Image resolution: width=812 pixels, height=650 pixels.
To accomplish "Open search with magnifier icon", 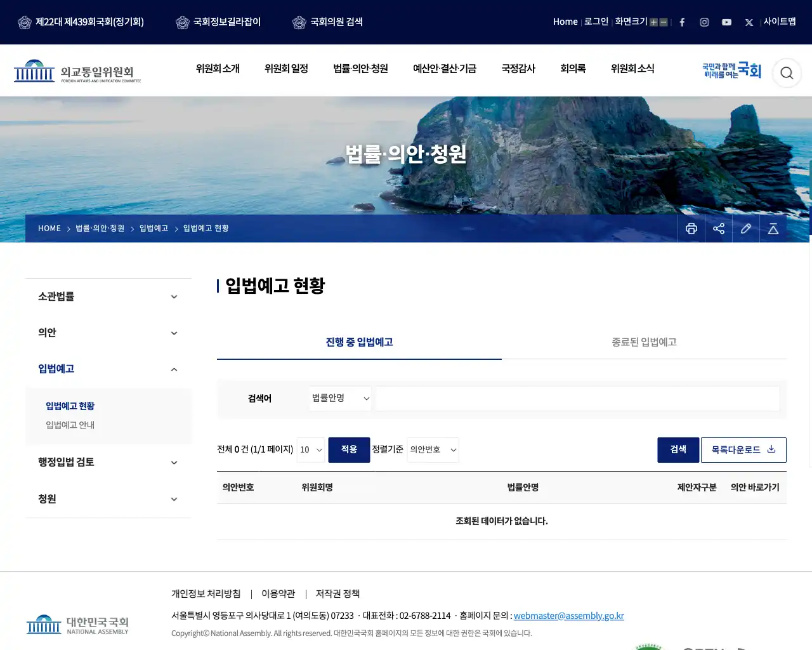I will click(x=787, y=73).
